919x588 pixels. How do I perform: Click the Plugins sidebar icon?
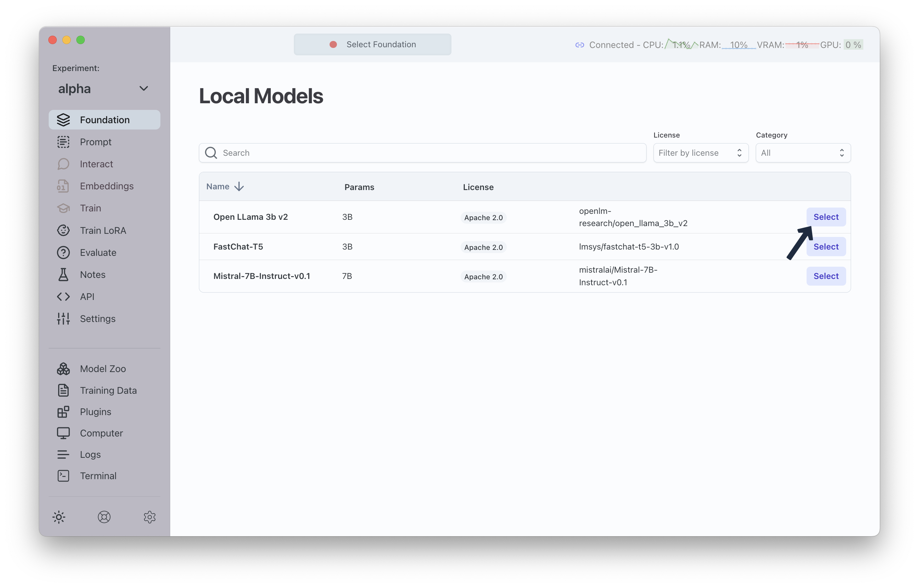64,411
